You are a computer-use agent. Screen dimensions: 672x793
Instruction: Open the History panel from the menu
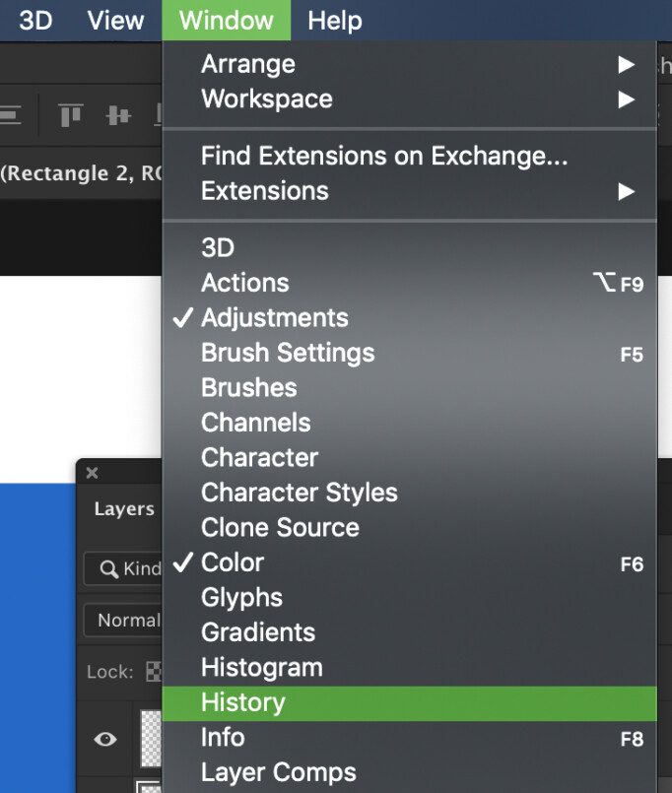(242, 702)
